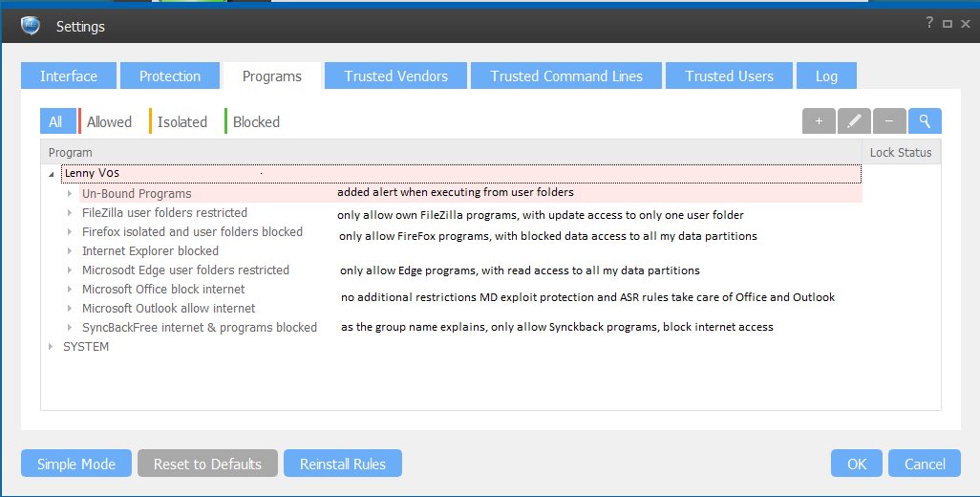Select the SYSTEM tree row
This screenshot has width=980, height=497.
[86, 346]
